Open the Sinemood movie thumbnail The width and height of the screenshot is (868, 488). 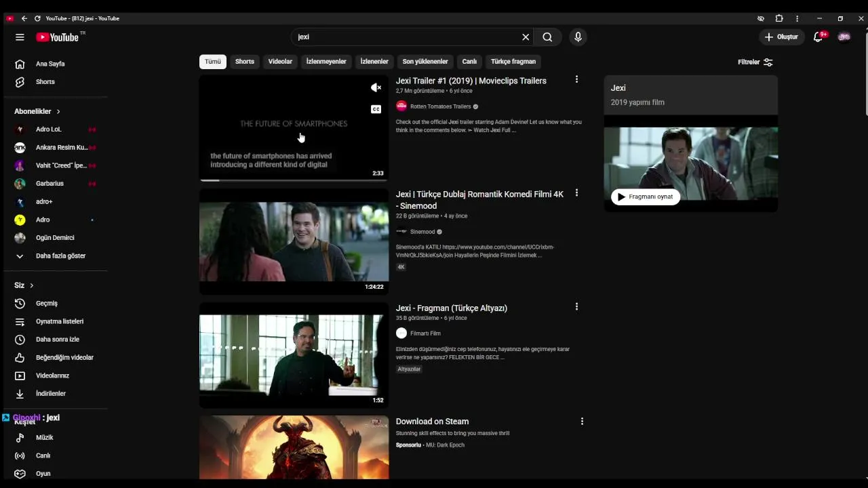pos(294,241)
